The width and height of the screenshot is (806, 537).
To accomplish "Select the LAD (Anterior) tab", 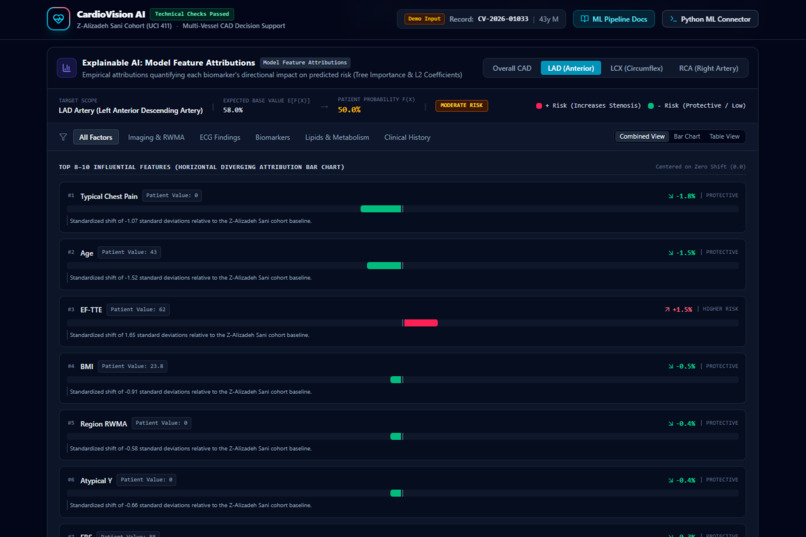I will pyautogui.click(x=571, y=68).
